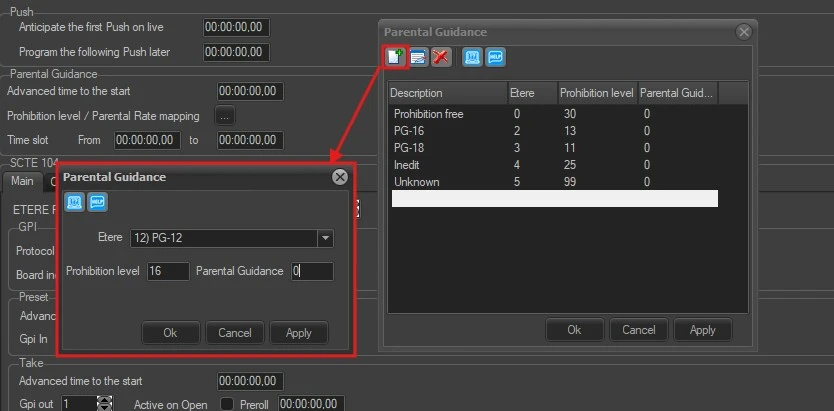Open Prohibition level mapping with the ellipsis button
Image resolution: width=834 pixels, height=411 pixels.
[x=225, y=115]
